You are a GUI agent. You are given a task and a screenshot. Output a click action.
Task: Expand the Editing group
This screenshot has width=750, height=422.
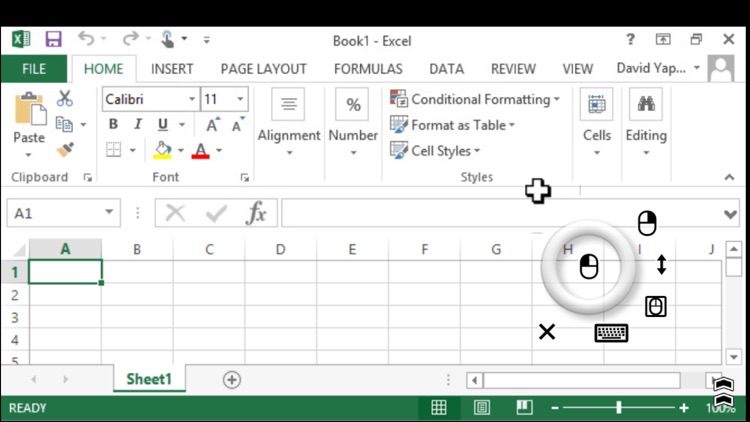point(646,122)
